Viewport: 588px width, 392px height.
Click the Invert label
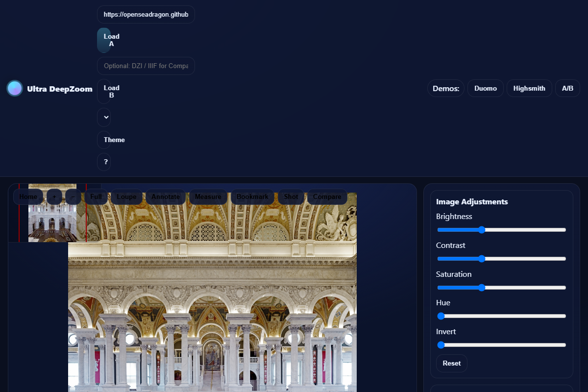coord(446,332)
